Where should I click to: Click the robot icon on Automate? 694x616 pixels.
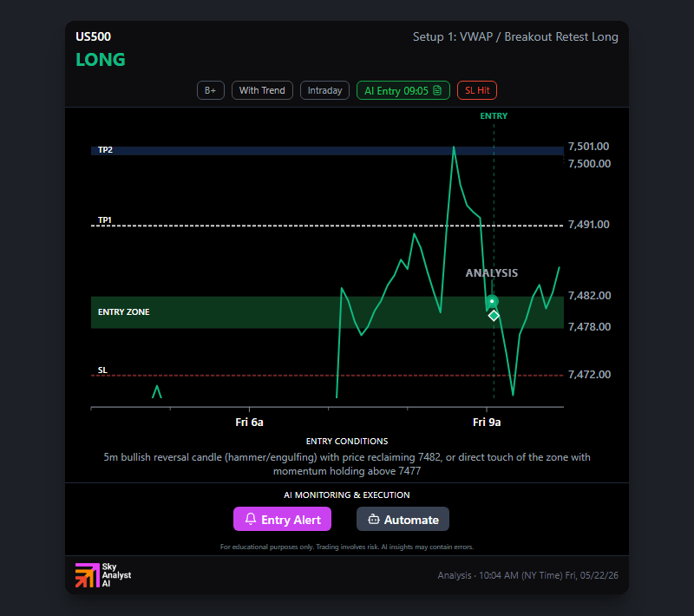point(374,519)
